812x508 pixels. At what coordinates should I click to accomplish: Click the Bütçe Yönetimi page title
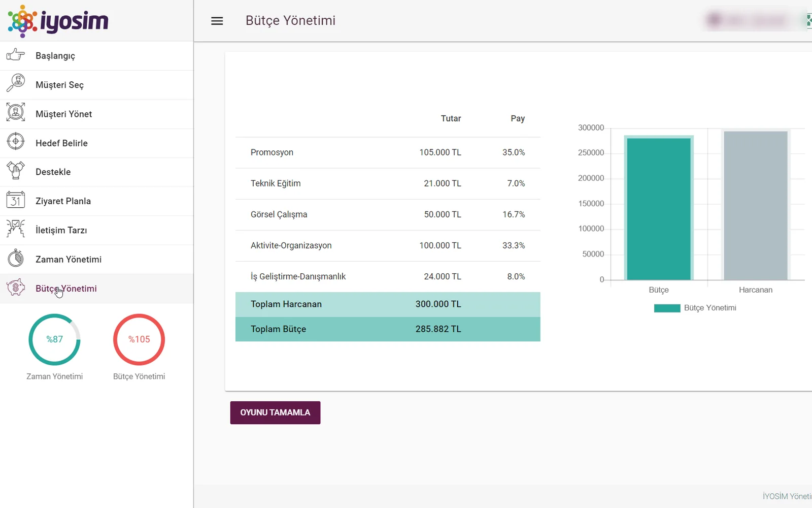291,21
